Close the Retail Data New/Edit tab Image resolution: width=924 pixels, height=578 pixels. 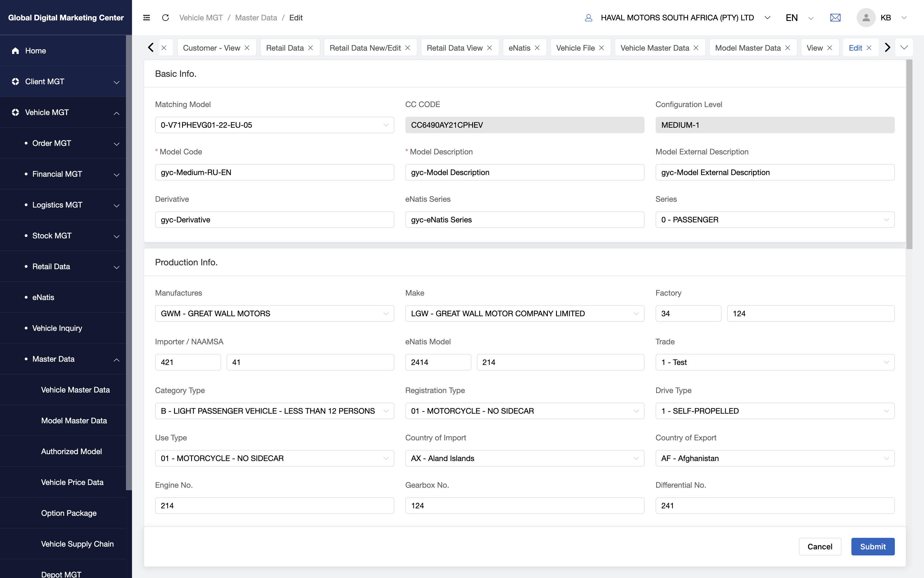coord(408,48)
